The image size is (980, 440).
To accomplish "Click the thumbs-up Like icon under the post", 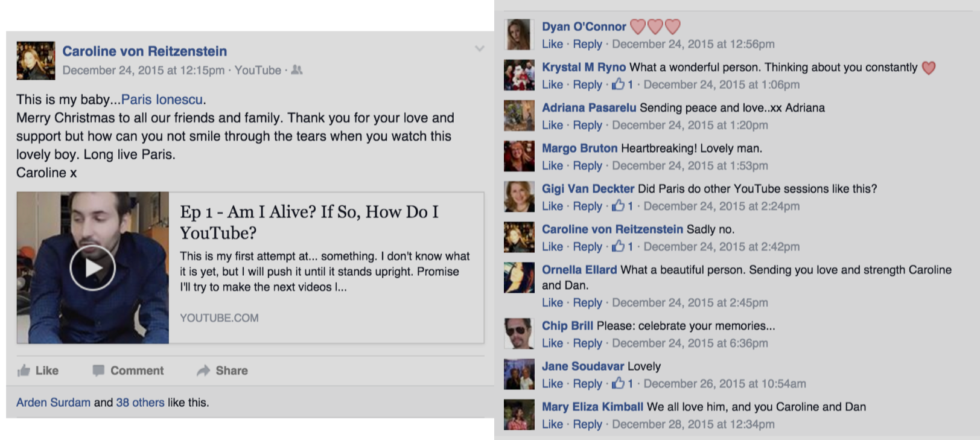I will tap(24, 370).
